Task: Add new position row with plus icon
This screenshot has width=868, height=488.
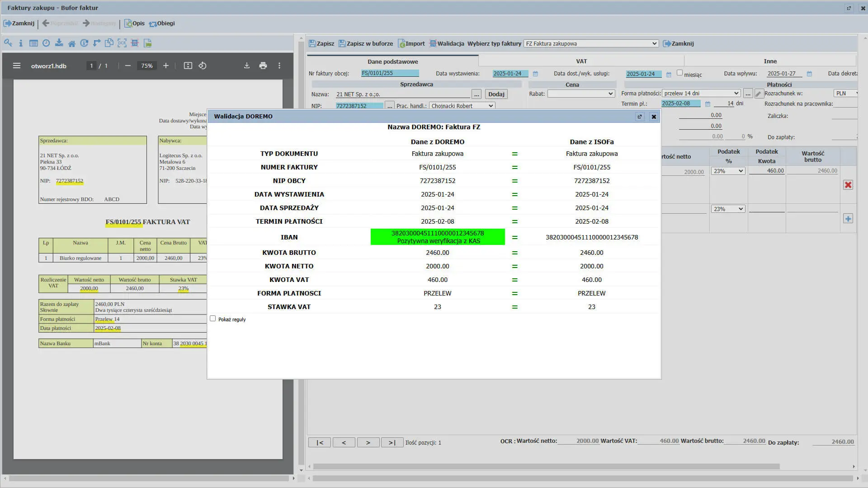Action: (848, 219)
